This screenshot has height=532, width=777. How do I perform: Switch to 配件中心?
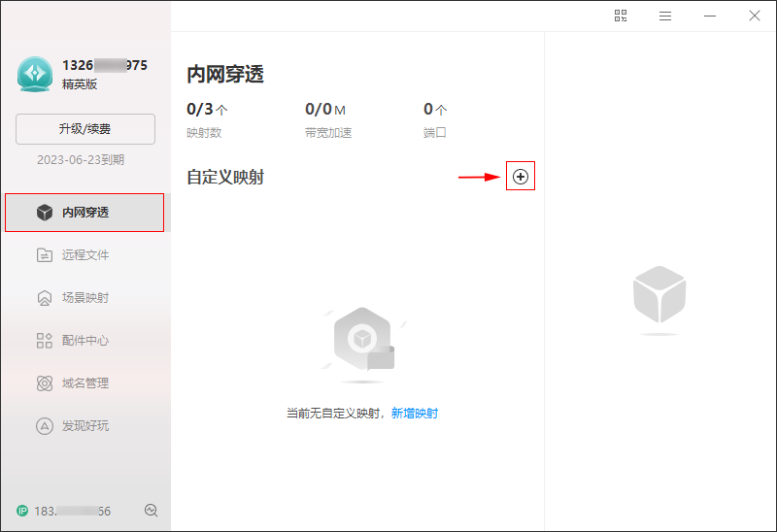coord(84,341)
